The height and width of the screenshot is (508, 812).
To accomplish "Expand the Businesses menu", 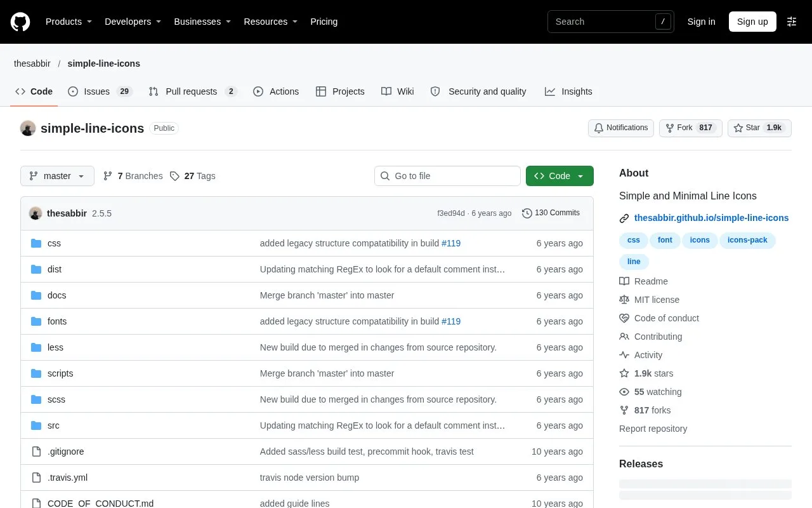I will (202, 22).
